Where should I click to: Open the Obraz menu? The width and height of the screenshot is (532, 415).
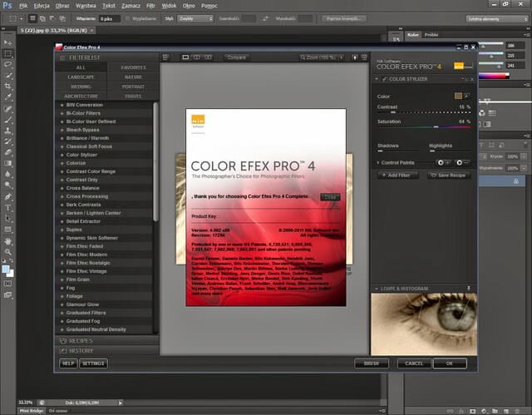point(62,6)
